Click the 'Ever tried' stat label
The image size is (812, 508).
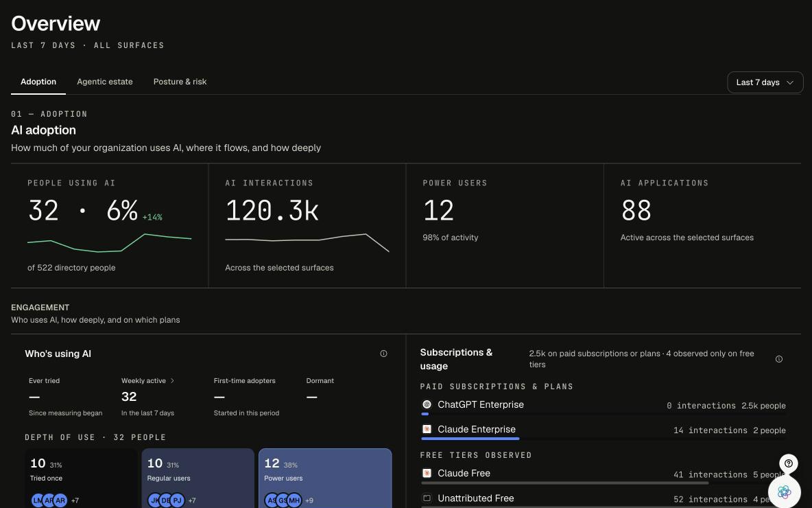point(44,380)
